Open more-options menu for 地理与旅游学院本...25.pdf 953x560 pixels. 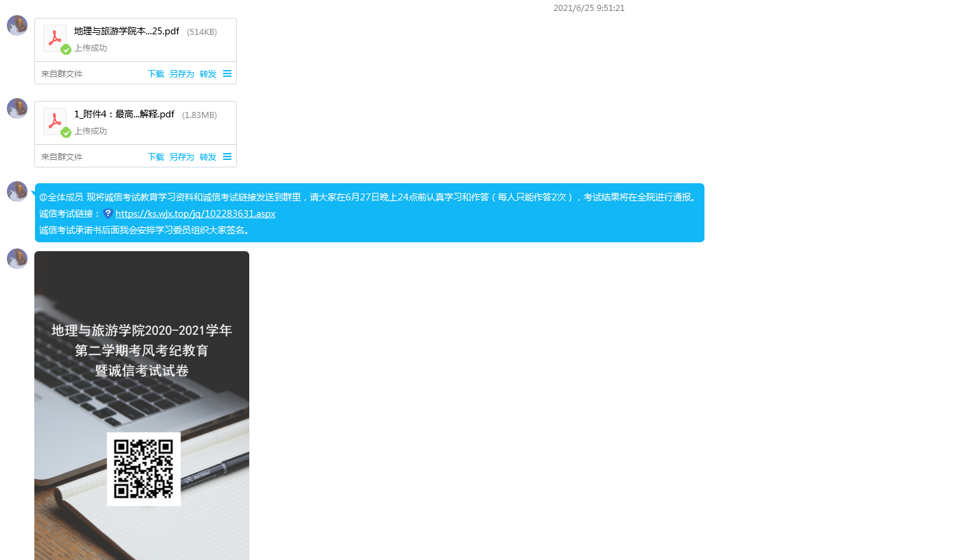[x=227, y=73]
